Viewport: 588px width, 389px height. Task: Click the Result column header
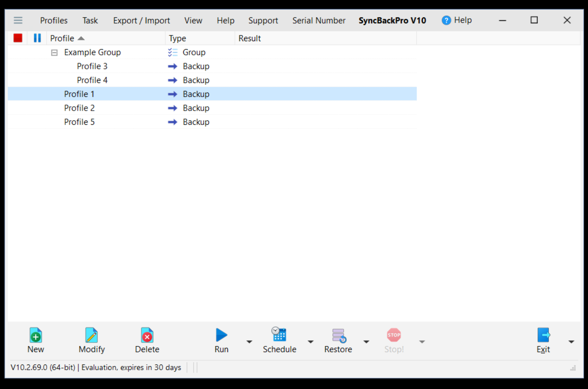click(326, 38)
